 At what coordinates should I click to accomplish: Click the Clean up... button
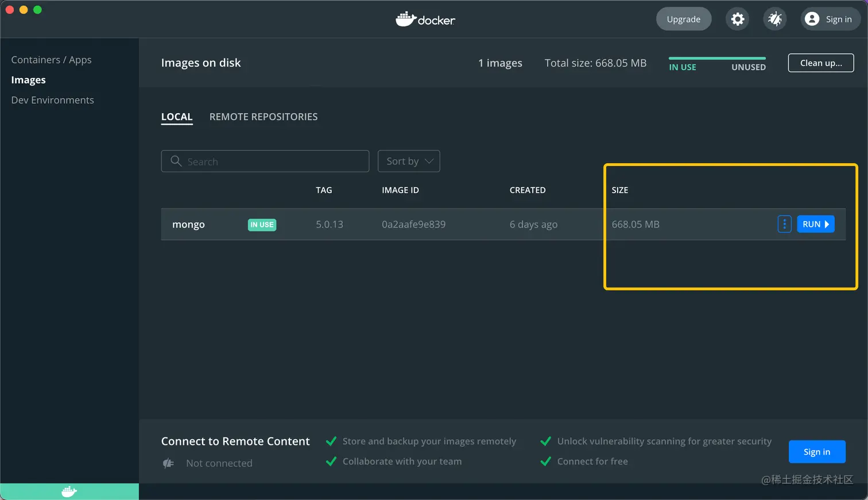[x=821, y=63]
